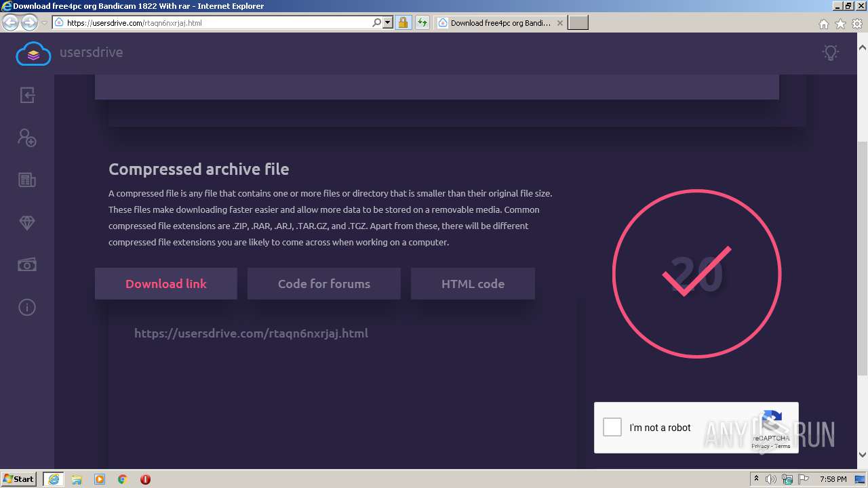Image resolution: width=868 pixels, height=488 pixels.
Task: Open the Windows Start menu
Action: click(19, 479)
